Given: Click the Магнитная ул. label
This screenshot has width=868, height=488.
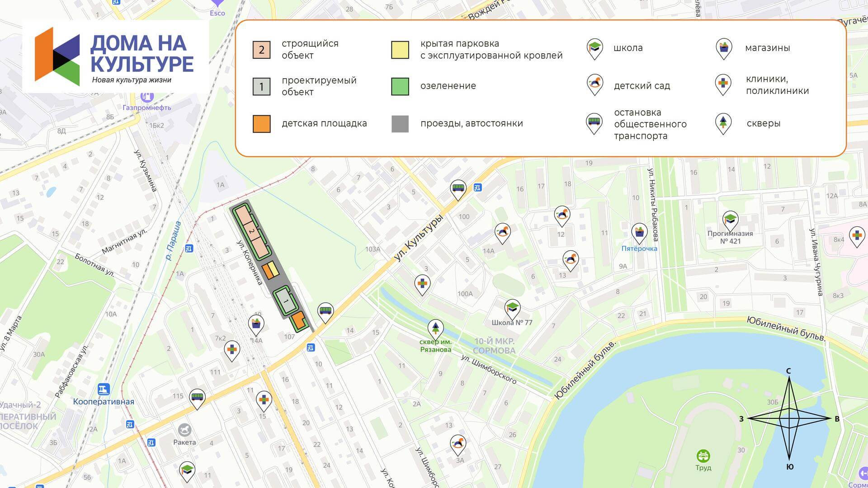Looking at the screenshot, I should (x=125, y=241).
